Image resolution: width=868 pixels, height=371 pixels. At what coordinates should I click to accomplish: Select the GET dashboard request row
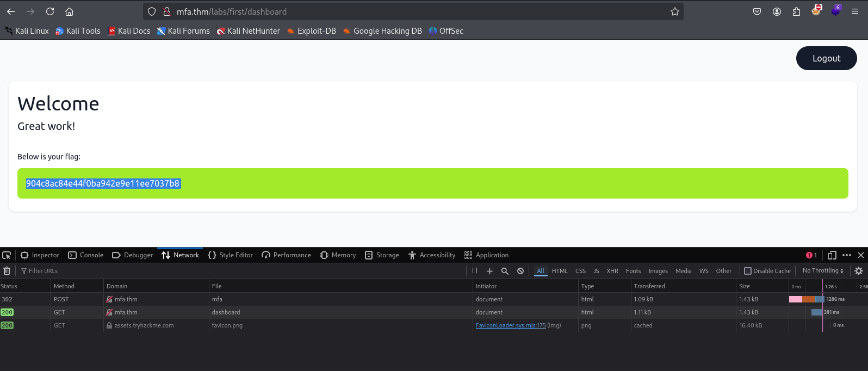coord(434,312)
